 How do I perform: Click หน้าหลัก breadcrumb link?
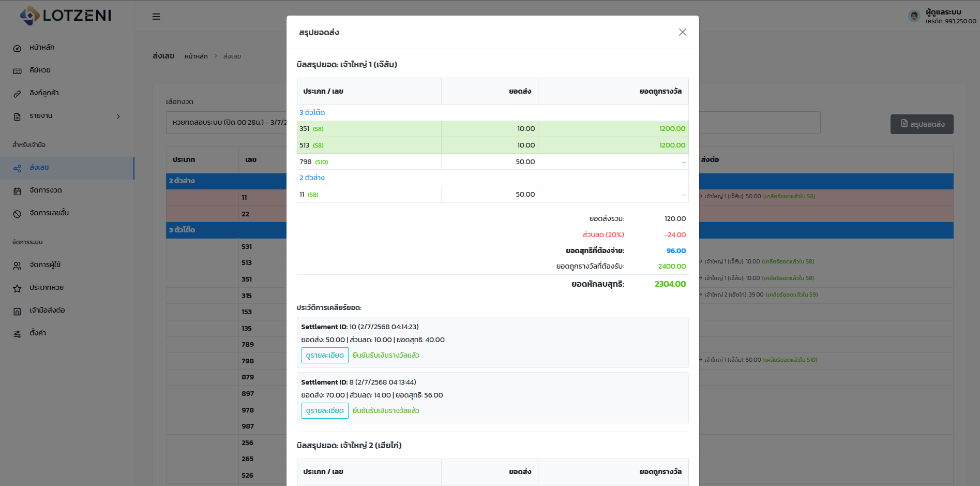tap(196, 56)
